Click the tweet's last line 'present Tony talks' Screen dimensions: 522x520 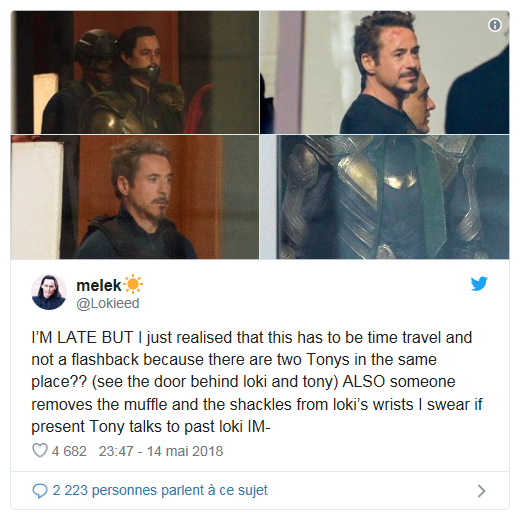150,426
